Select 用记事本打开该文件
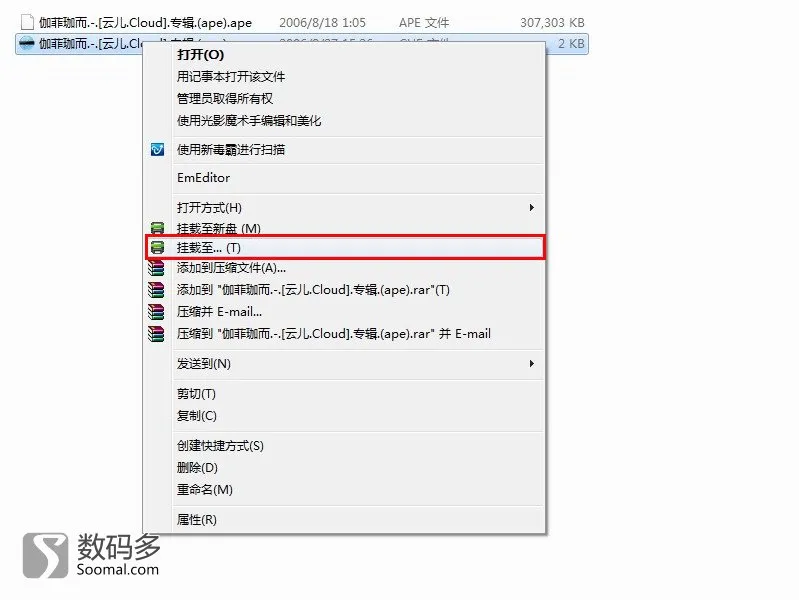 [231, 77]
